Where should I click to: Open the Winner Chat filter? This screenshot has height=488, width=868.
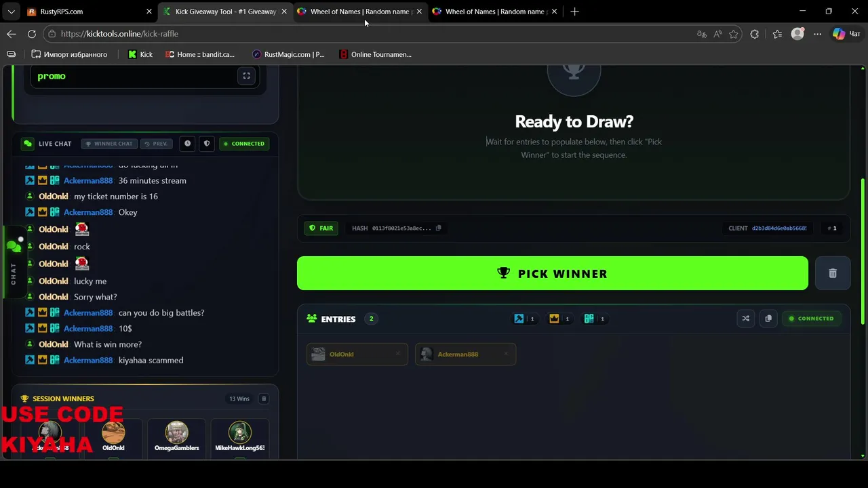(x=109, y=144)
